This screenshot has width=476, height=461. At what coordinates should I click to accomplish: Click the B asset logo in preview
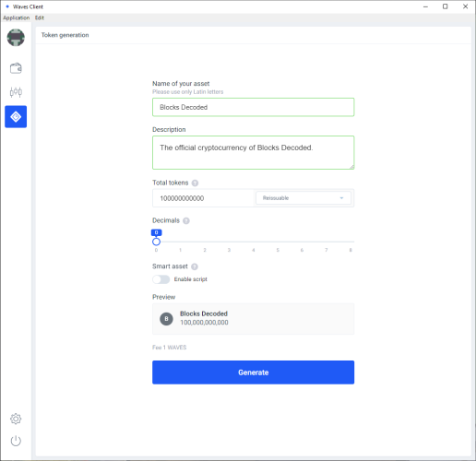coord(166,319)
